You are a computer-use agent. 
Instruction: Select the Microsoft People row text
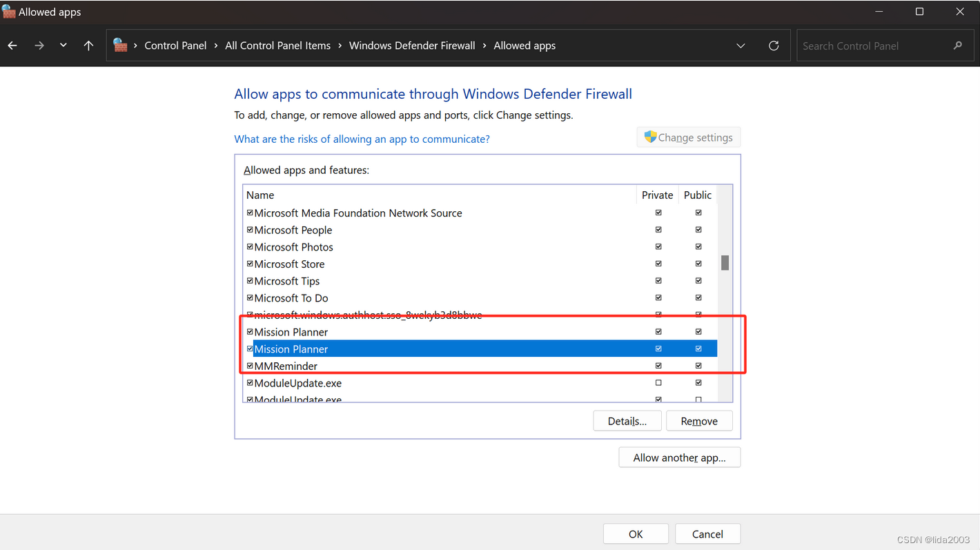[x=293, y=230]
